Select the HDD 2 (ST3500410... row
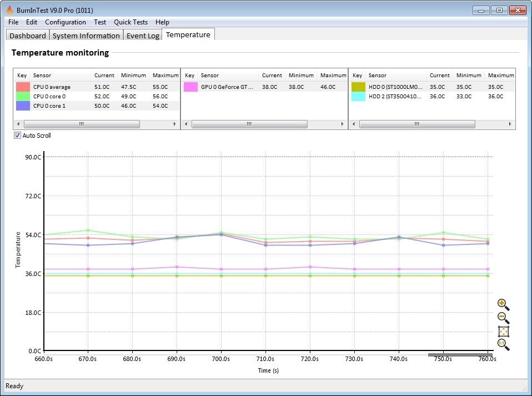The width and height of the screenshot is (532, 396). tap(432, 97)
